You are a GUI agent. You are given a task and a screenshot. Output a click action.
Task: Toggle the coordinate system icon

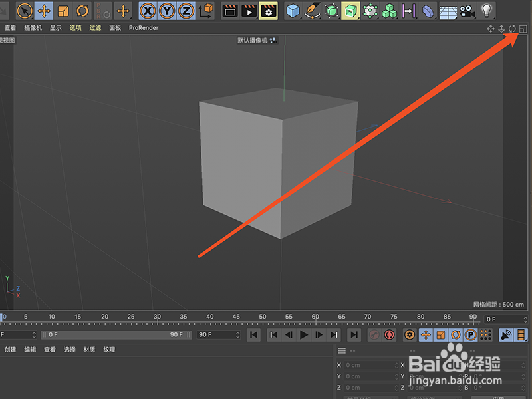205,11
